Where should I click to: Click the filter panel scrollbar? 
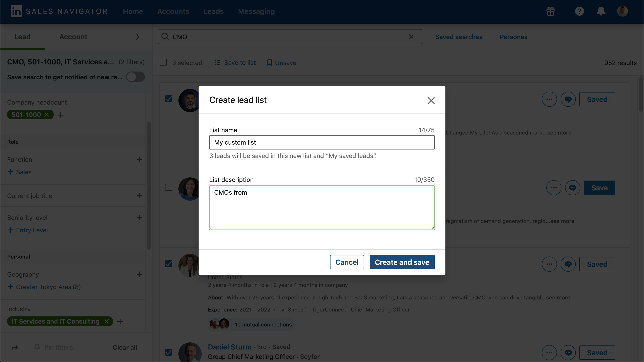pyautogui.click(x=149, y=186)
